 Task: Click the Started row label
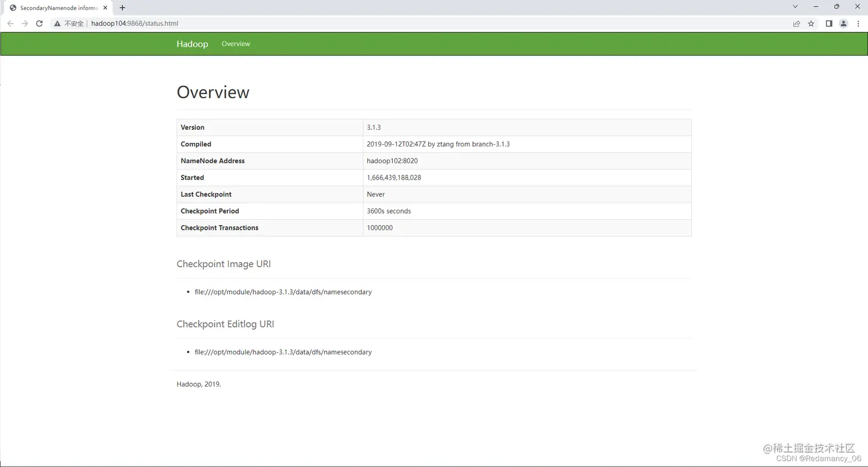192,177
